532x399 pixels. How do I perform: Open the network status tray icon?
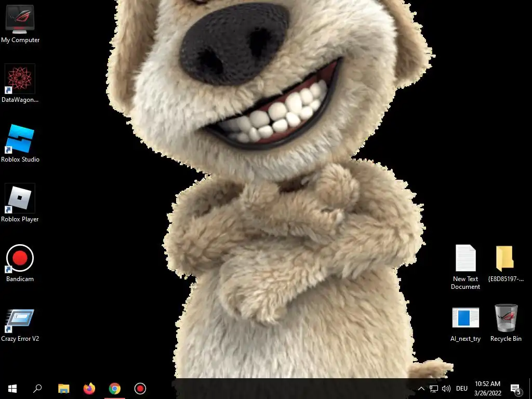click(x=434, y=389)
